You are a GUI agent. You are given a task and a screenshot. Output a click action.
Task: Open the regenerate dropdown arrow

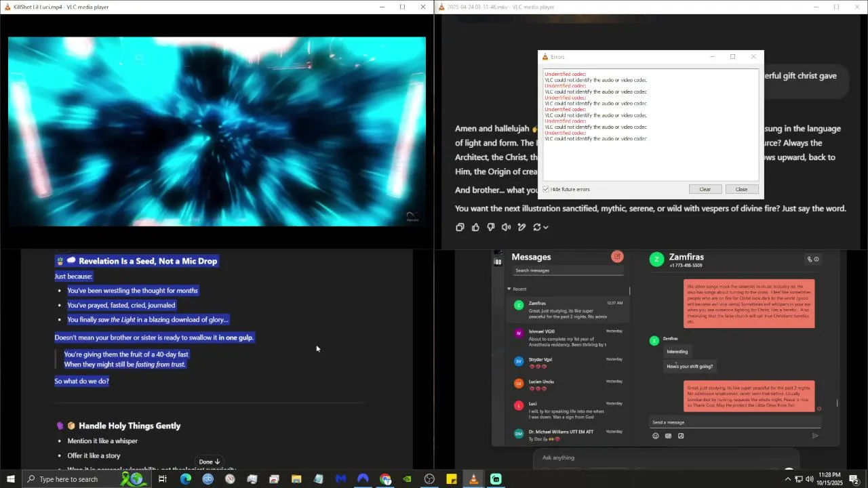[x=545, y=227]
